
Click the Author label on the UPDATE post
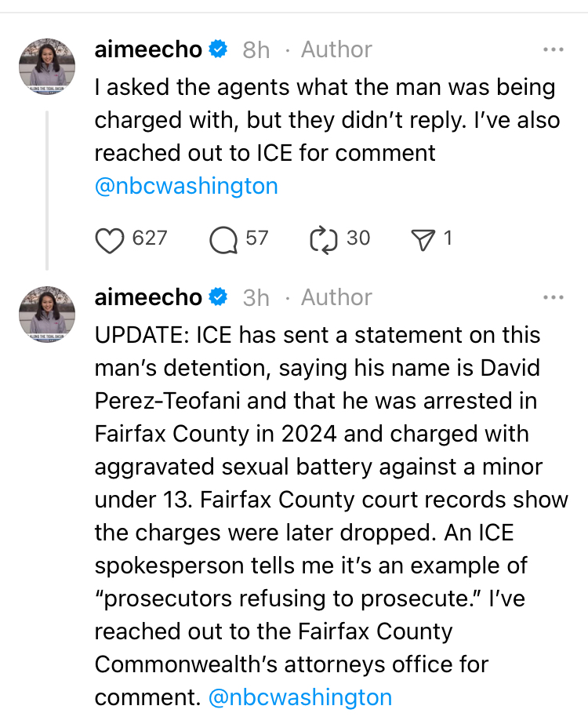click(x=336, y=297)
